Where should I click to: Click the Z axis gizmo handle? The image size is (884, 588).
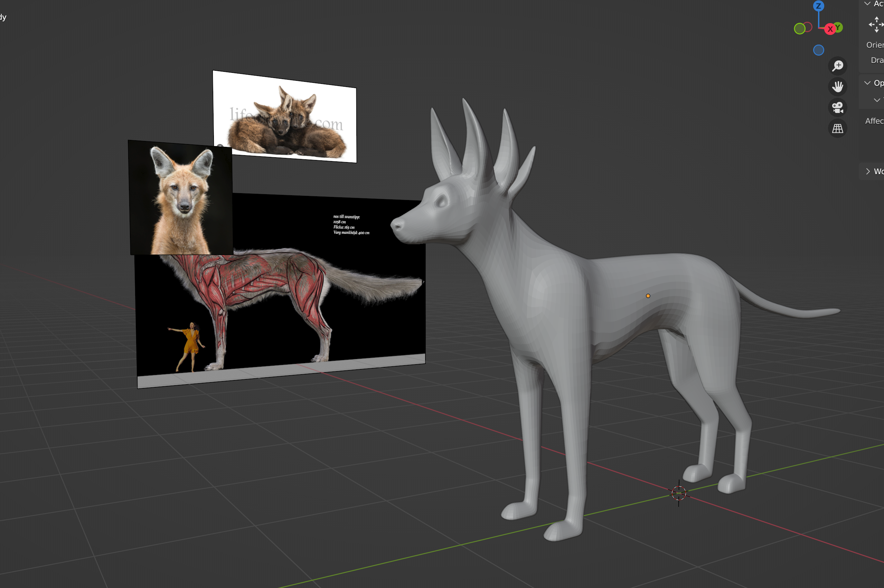(x=818, y=6)
